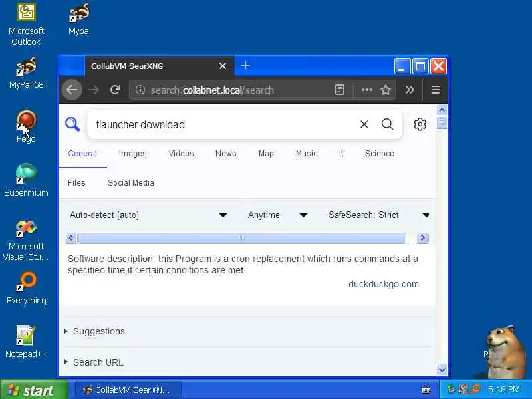
Task: Open the duckduckgo.com source link
Action: [384, 284]
